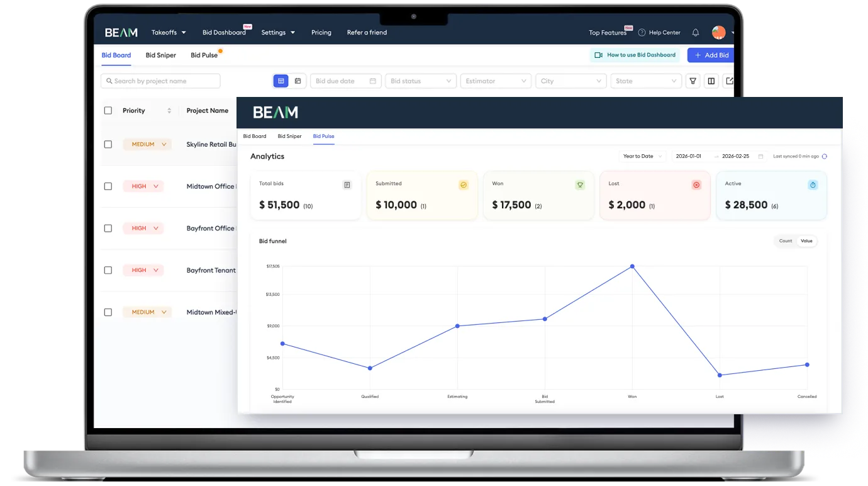
Task: Change HIGH priority for Bayfront Tenant row
Action: tap(143, 270)
